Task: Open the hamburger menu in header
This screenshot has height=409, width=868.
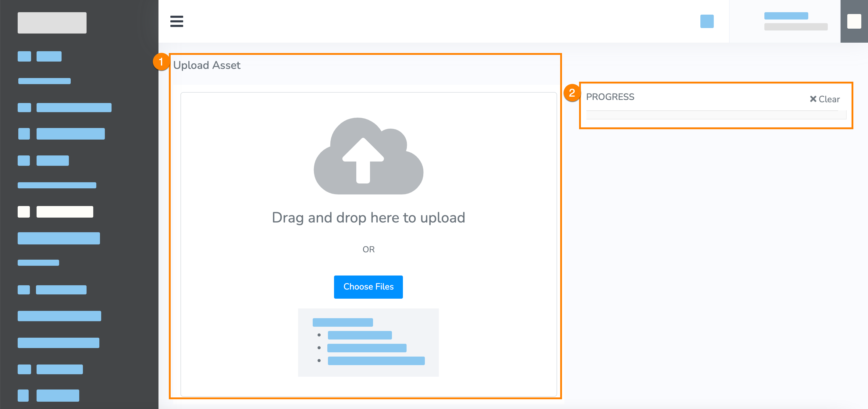Action: point(176,21)
